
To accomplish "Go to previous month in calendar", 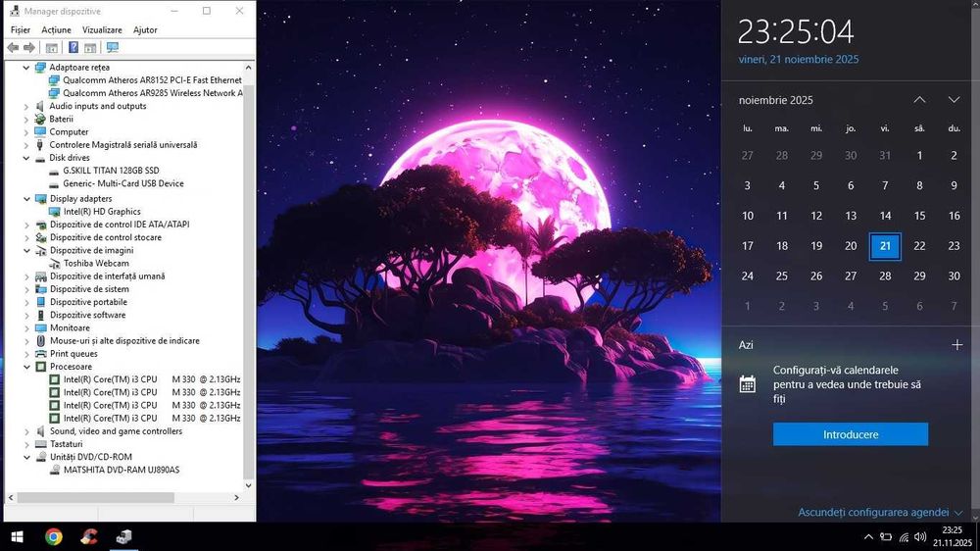I will 919,100.
